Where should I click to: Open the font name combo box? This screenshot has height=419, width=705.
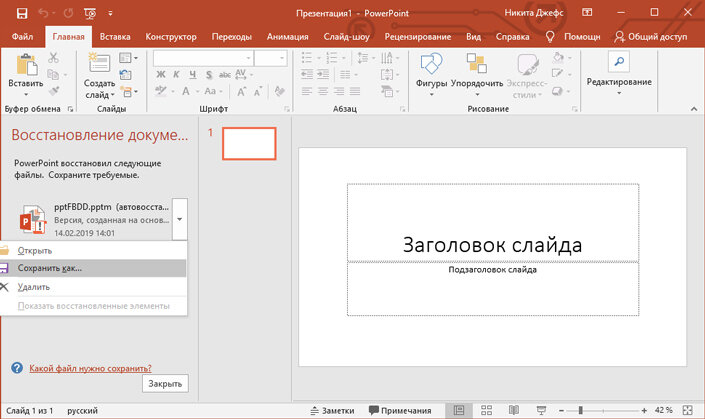(x=203, y=58)
